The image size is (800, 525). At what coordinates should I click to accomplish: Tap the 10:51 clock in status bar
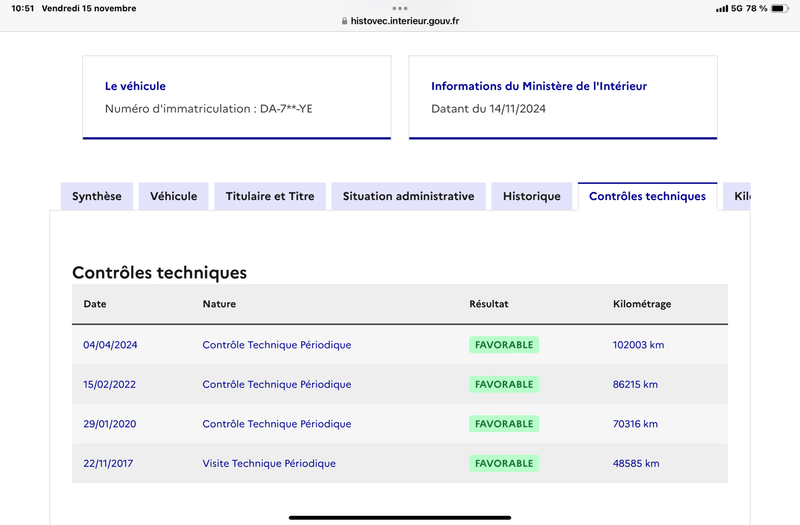[22, 8]
